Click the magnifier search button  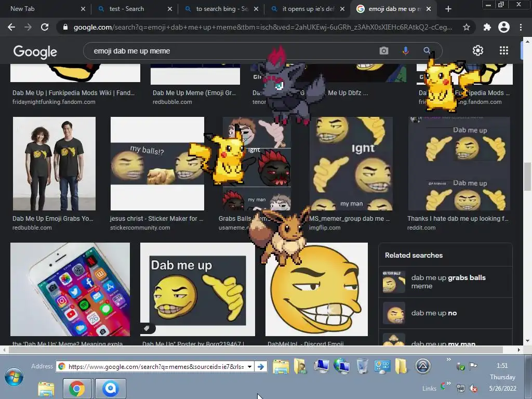[427, 50]
